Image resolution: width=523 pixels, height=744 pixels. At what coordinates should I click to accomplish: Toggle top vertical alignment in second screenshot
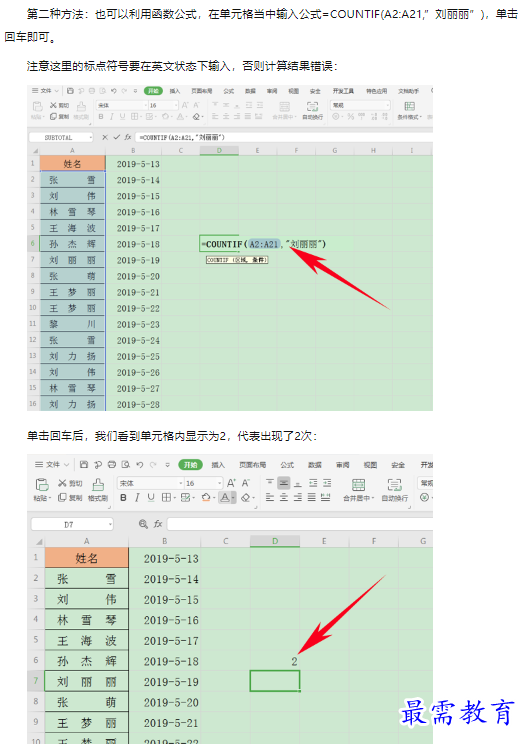pyautogui.click(x=270, y=483)
